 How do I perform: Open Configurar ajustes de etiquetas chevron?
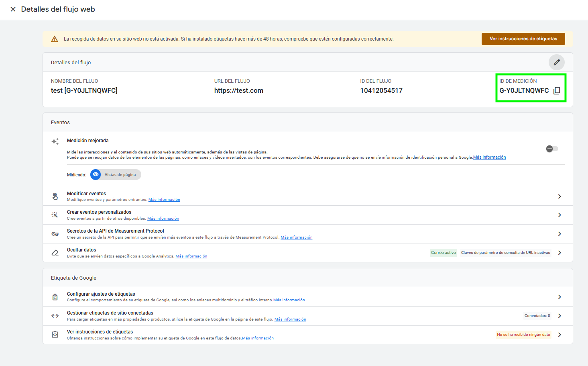(560, 297)
